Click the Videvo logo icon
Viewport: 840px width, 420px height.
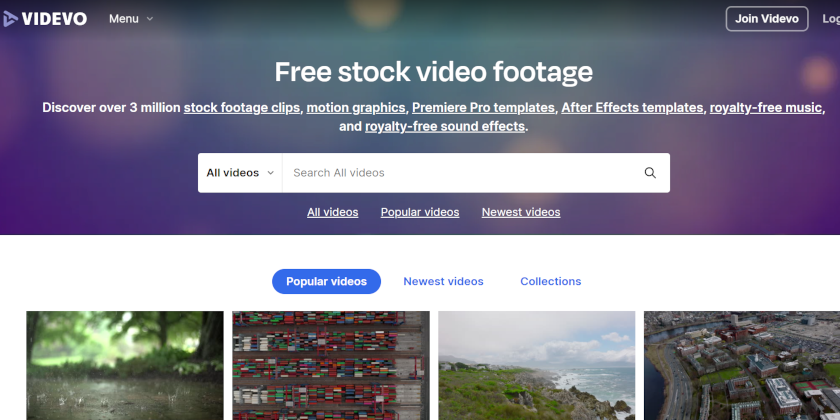[11, 19]
